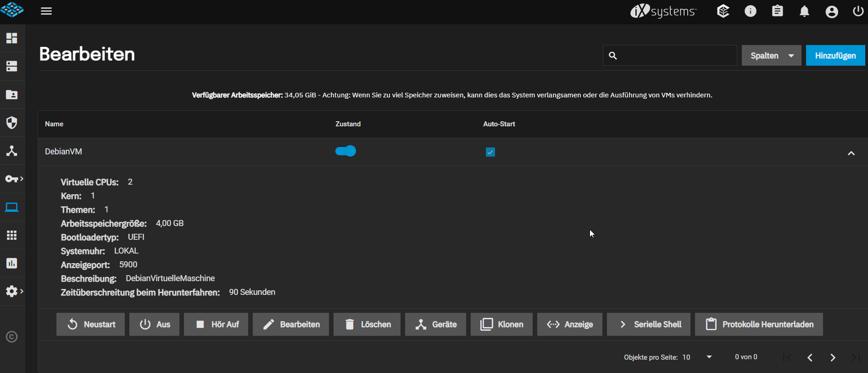Open the task manager clipboard icon
868x373 pixels.
pyautogui.click(x=777, y=11)
